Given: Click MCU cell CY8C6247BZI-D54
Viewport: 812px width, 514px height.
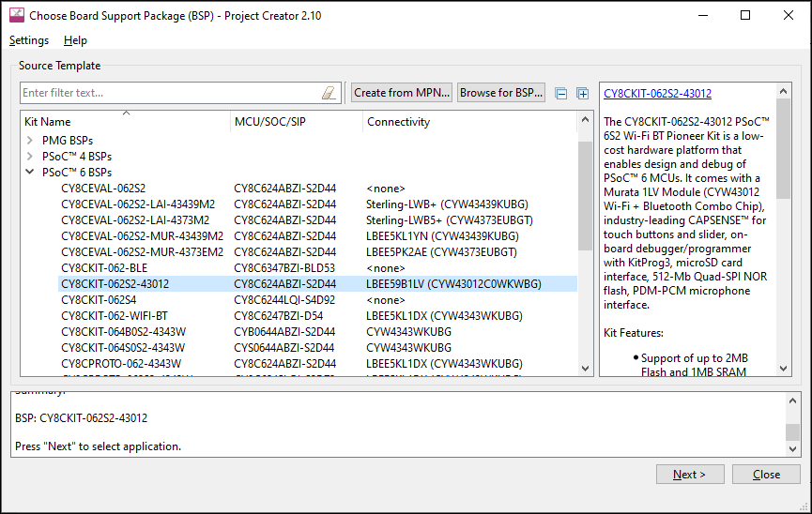Looking at the screenshot, I should click(x=278, y=316).
